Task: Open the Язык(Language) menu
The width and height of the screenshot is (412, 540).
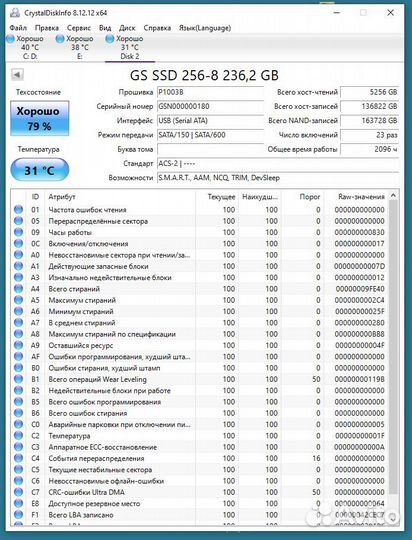Action: point(205,28)
